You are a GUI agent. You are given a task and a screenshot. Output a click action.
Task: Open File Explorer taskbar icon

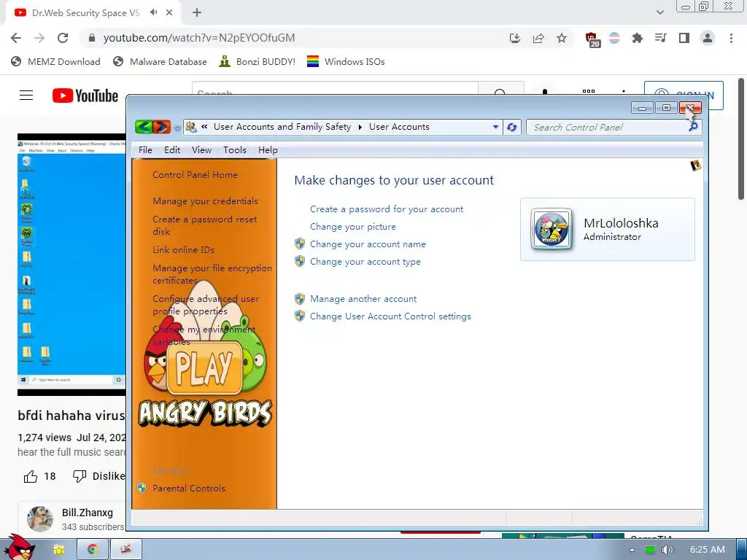click(x=58, y=550)
